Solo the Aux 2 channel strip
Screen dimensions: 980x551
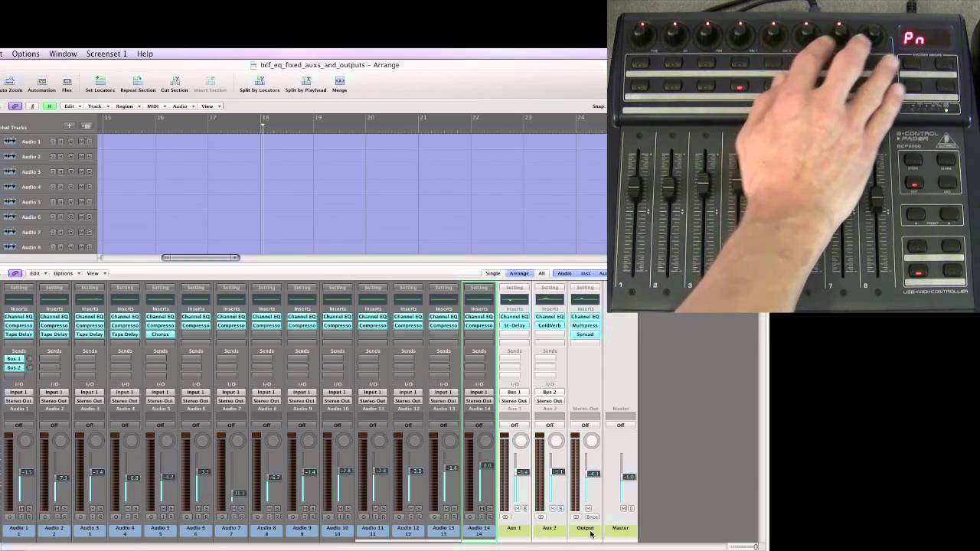click(x=560, y=509)
